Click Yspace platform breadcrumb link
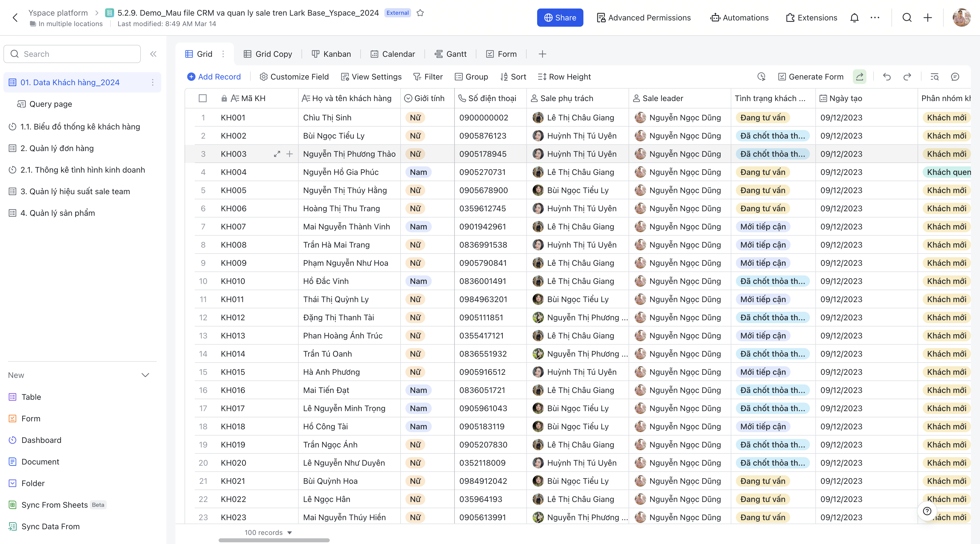Image resolution: width=980 pixels, height=544 pixels. pyautogui.click(x=58, y=13)
